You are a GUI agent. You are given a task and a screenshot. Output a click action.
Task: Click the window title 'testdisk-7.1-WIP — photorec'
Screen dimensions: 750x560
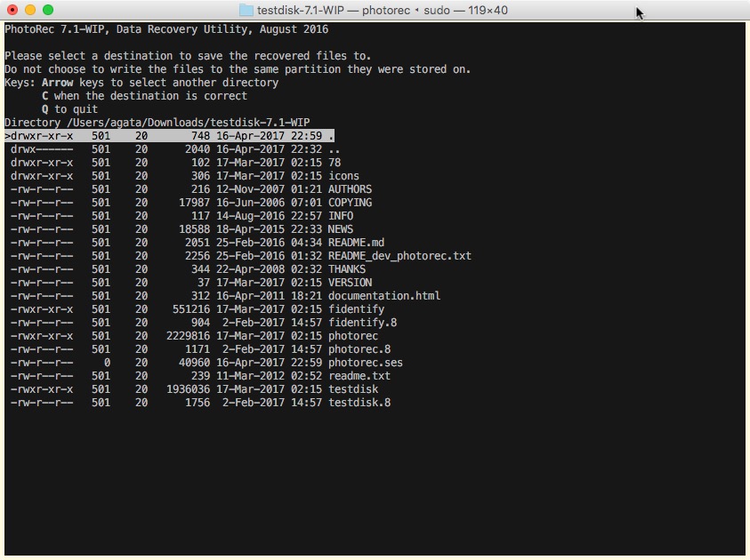[x=334, y=10]
